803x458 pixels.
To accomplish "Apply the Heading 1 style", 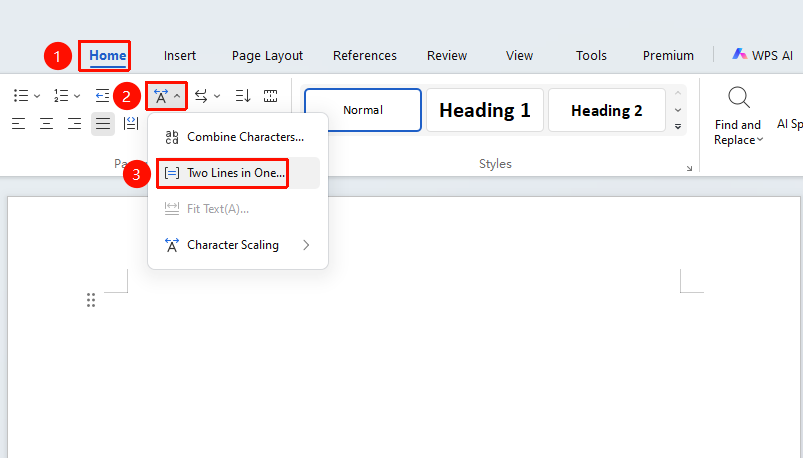I will 484,110.
